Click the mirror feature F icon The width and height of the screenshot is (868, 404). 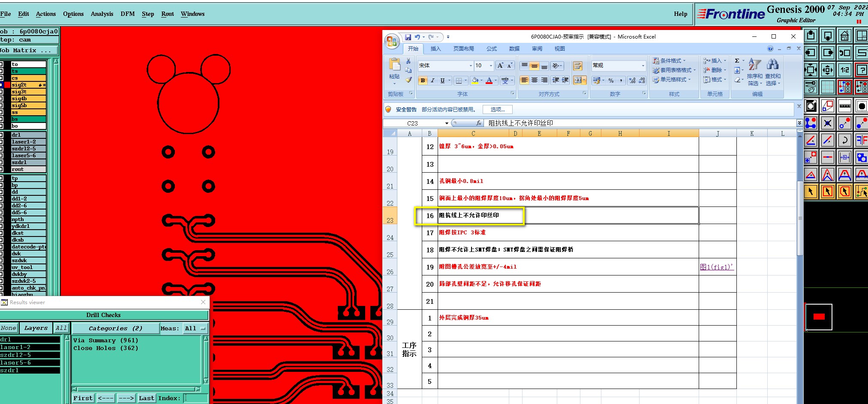point(861,140)
